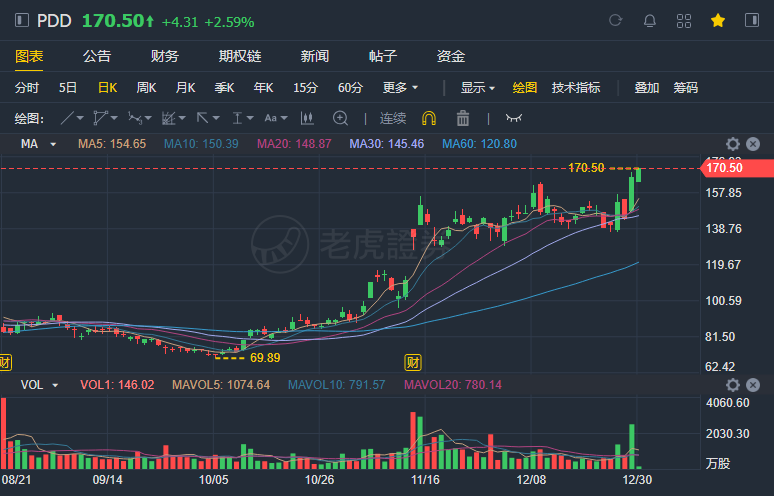This screenshot has width=774, height=496.
Task: Switch to the 新闻 tab
Action: 315,56
